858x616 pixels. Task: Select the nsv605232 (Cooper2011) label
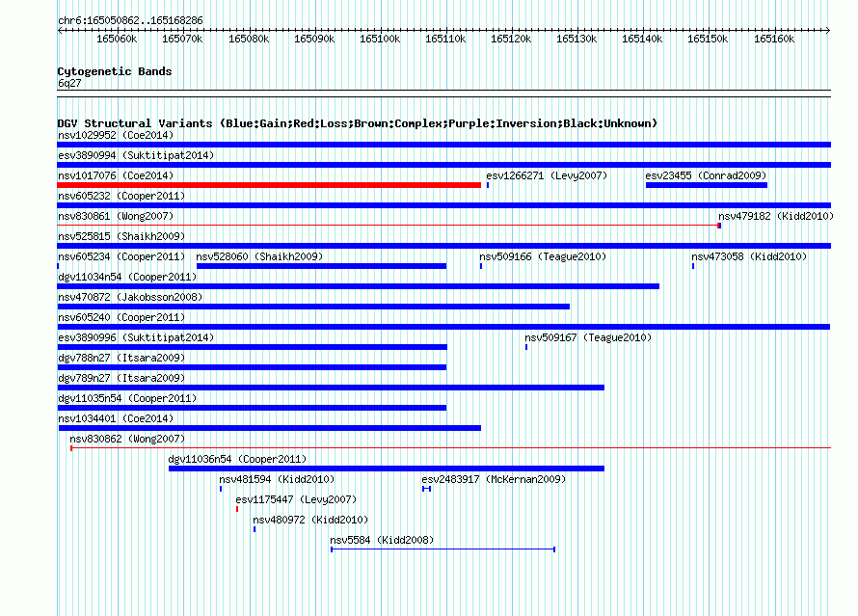pyautogui.click(x=121, y=196)
